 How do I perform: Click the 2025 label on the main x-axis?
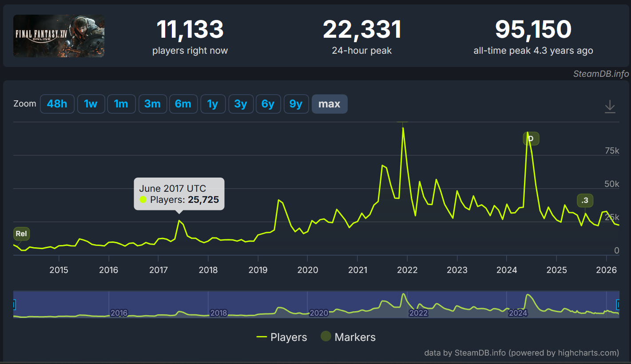pyautogui.click(x=556, y=270)
